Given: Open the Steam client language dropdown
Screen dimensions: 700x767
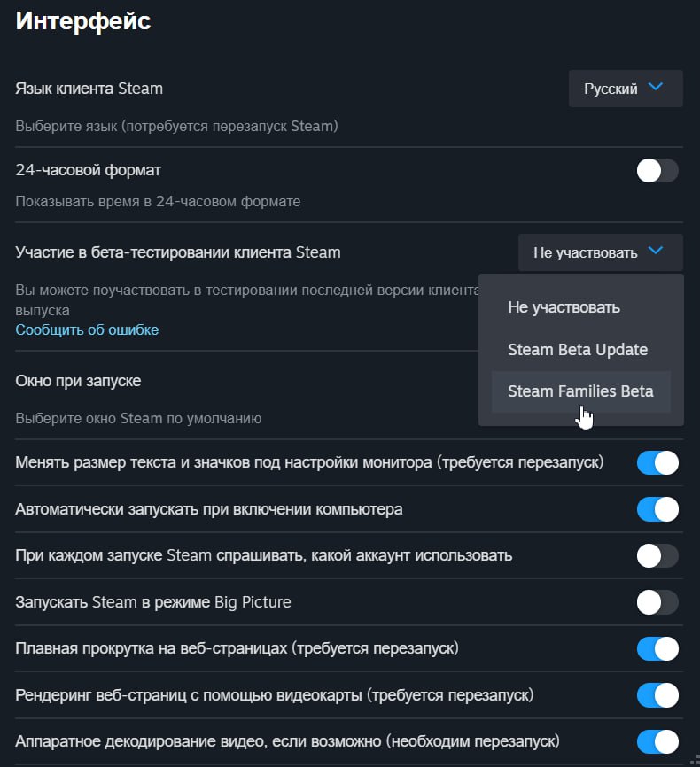Looking at the screenshot, I should point(625,89).
